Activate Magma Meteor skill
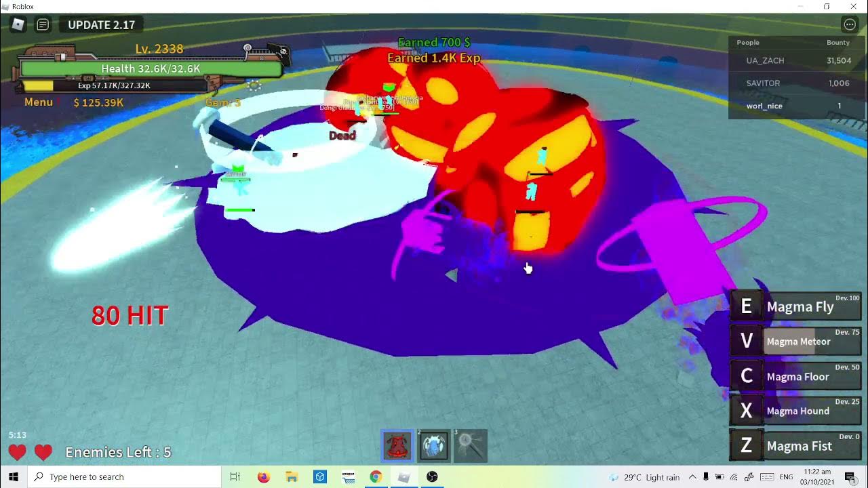The height and width of the screenshot is (488, 868). (812, 341)
